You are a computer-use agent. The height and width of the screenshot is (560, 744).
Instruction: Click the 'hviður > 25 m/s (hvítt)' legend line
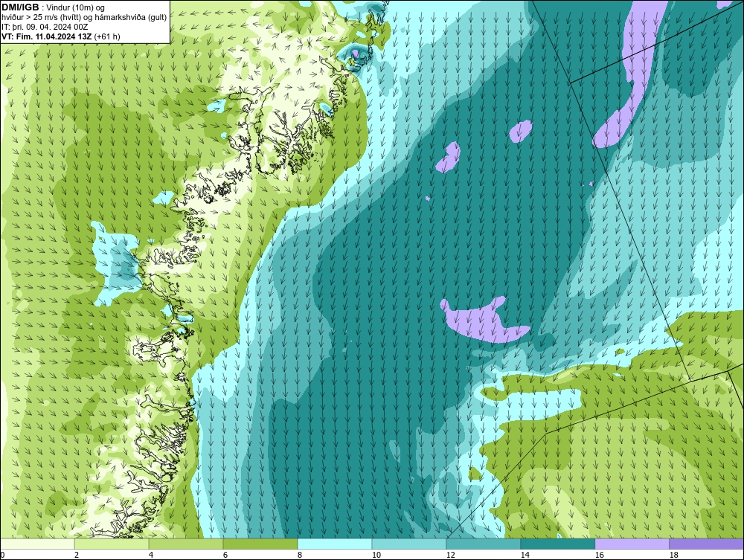tap(85, 18)
